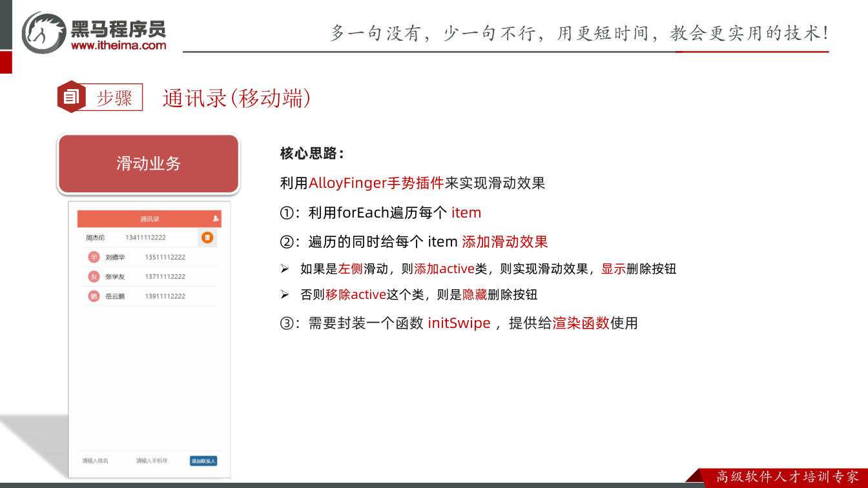The image size is (868, 488).
Task: Click the red text 左侧 in first bullet
Action: [351, 269]
